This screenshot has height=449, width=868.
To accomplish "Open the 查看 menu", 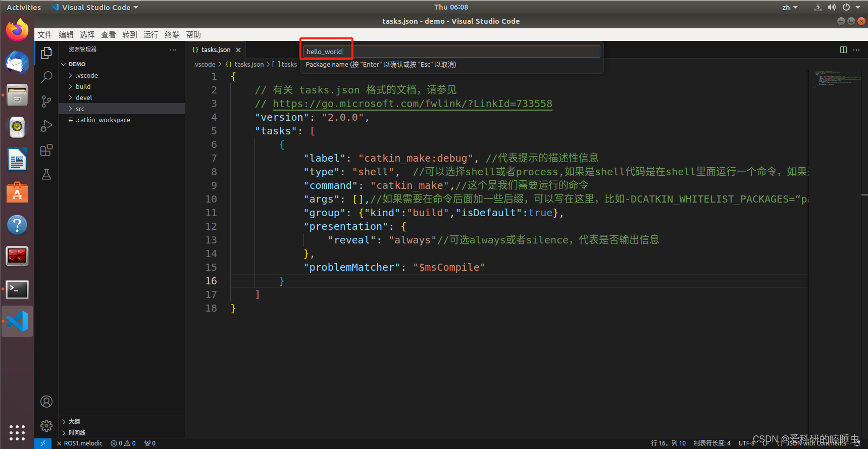I will click(109, 34).
